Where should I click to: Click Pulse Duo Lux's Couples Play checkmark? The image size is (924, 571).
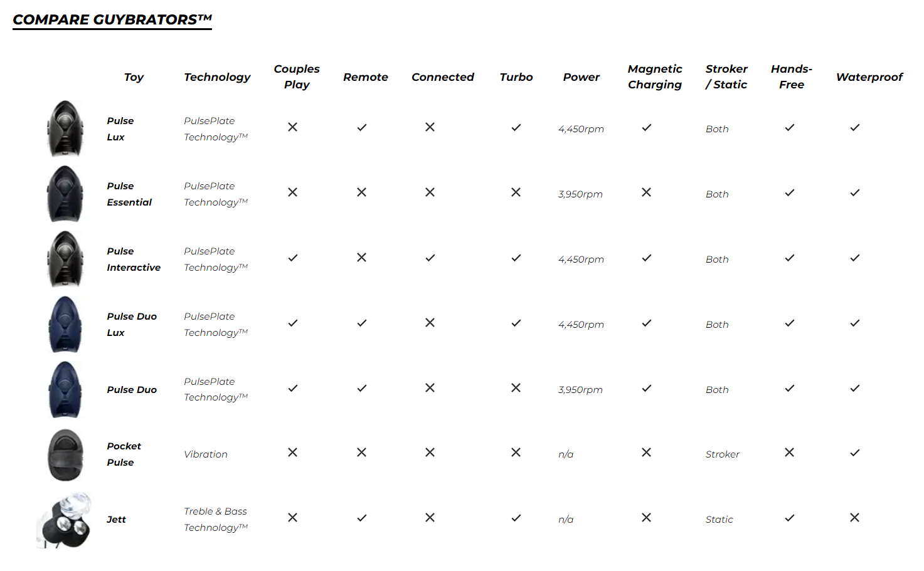click(292, 323)
